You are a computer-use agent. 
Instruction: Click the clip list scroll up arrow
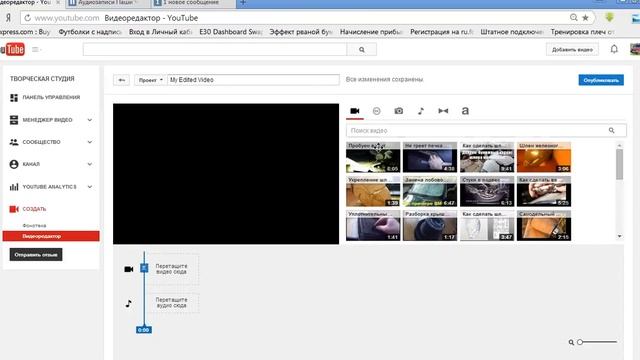pos(620,145)
